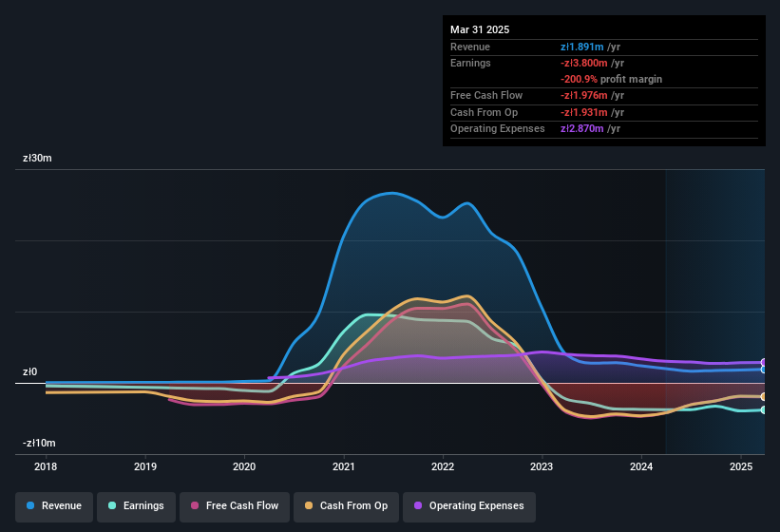
Task: Toggle the Earnings legend button
Action: (x=136, y=505)
